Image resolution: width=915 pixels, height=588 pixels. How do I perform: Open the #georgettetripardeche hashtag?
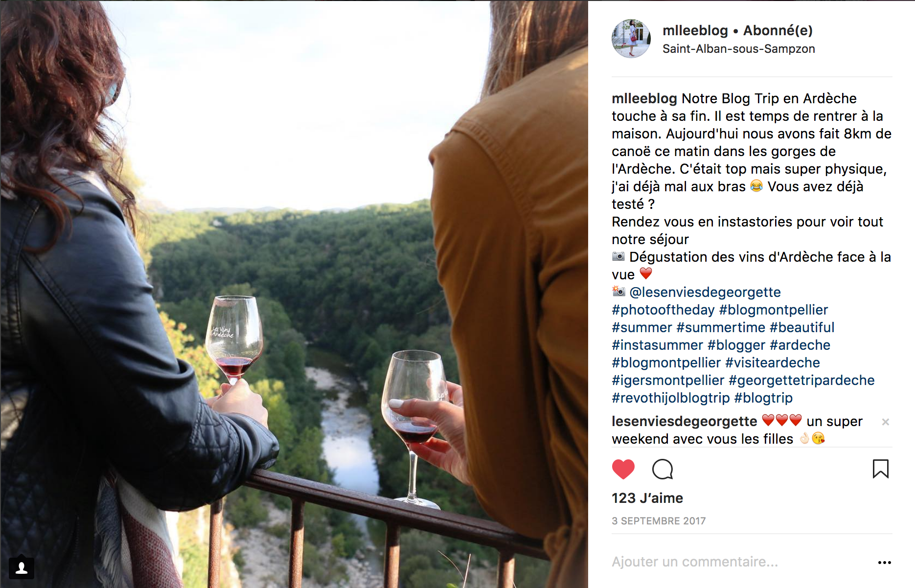click(x=801, y=380)
